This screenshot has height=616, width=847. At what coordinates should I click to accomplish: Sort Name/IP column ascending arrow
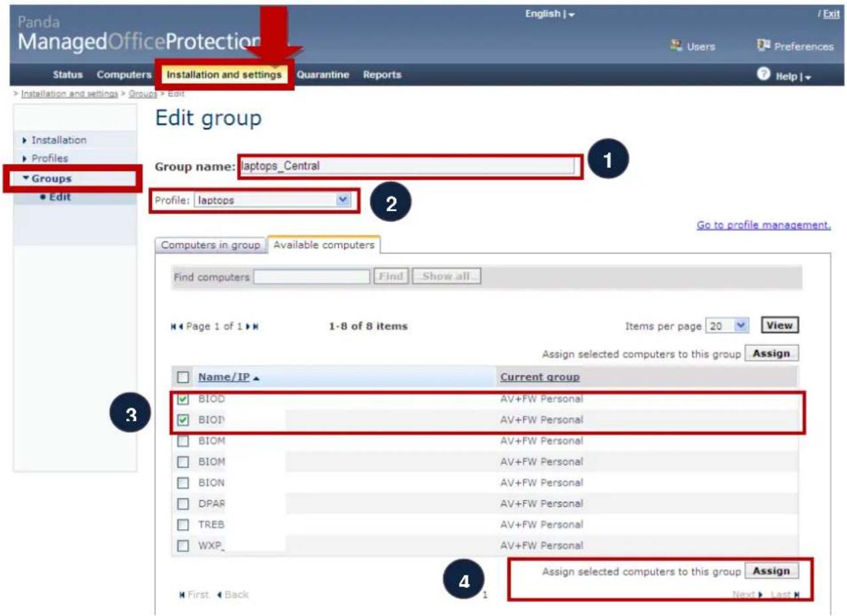pos(256,377)
